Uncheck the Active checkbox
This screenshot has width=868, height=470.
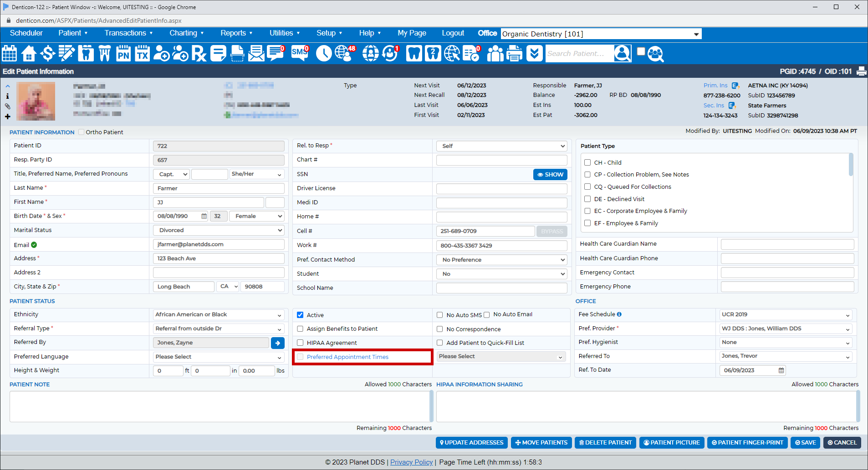[x=300, y=315]
